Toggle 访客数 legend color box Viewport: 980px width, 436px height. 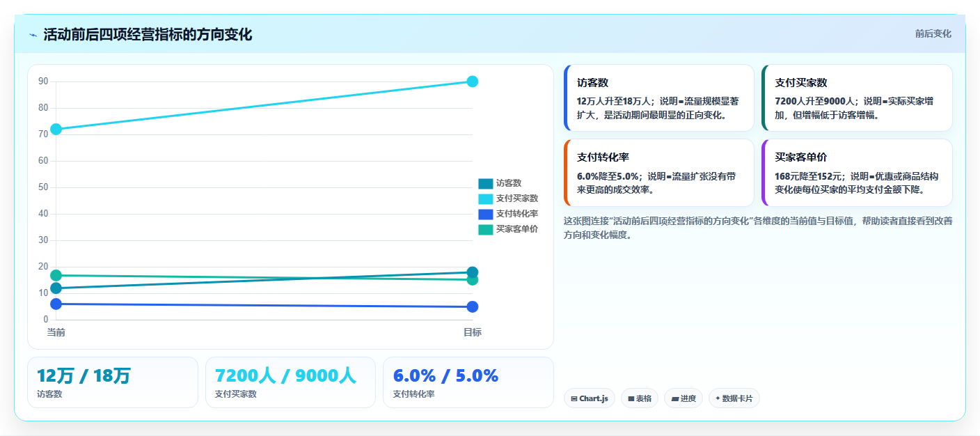pos(486,183)
